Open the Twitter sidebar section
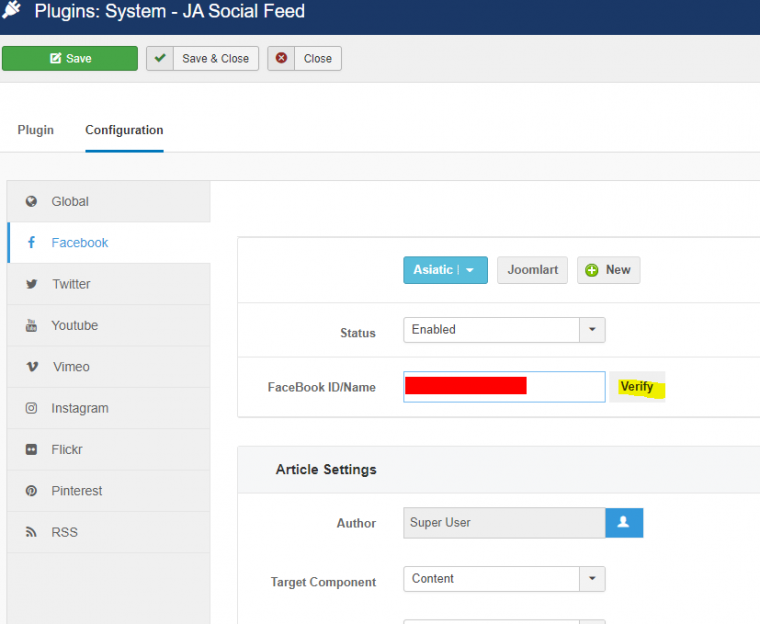Viewport: 760px width, 624px height. point(109,284)
